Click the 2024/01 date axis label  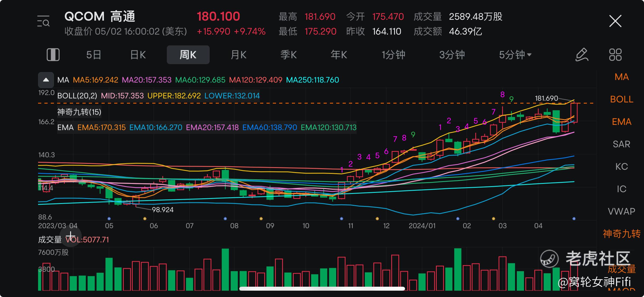coord(422,226)
